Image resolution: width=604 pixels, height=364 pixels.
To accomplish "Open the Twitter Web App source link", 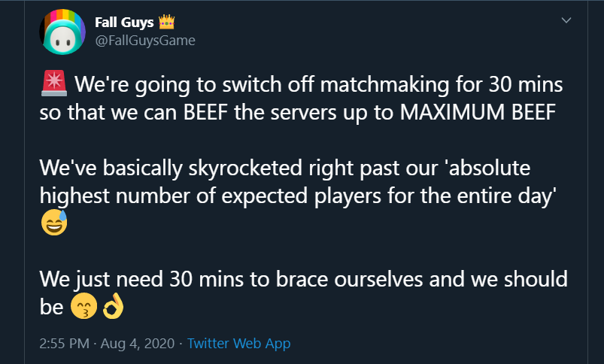I will [238, 344].
